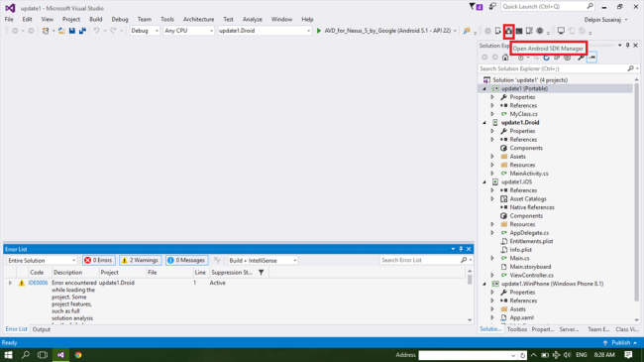
Task: Collapse the update1.Droid project node
Action: click(484, 123)
